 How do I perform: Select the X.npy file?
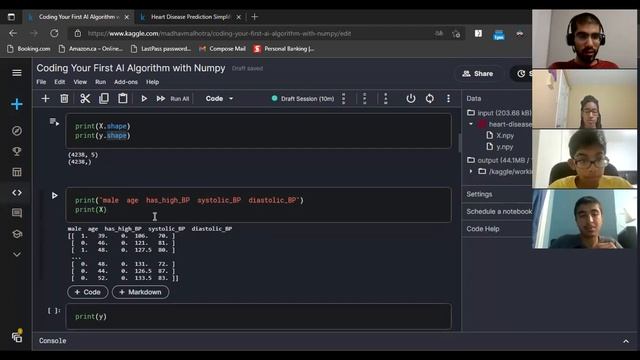pos(500,136)
